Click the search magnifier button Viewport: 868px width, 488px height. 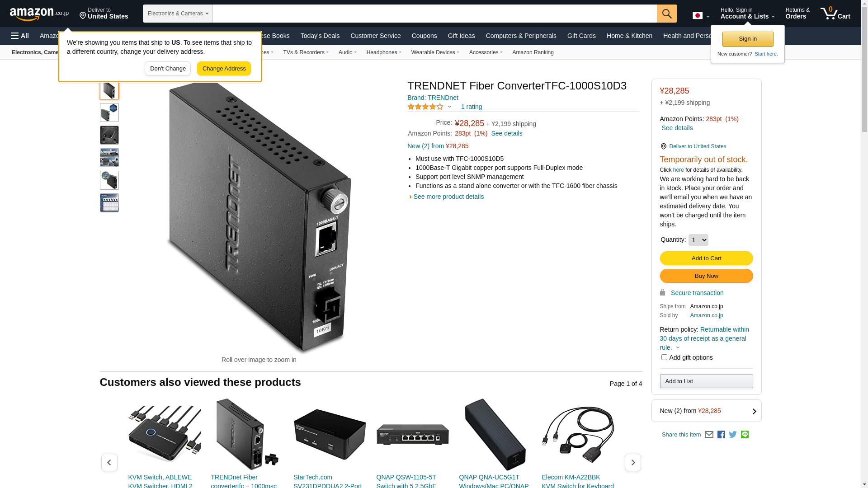coord(667,14)
